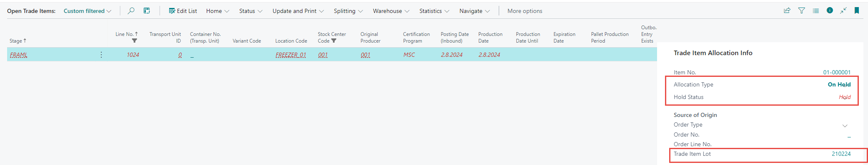This screenshot has width=868, height=165.
Task: Open item number 01-000001 link
Action: [837, 72]
